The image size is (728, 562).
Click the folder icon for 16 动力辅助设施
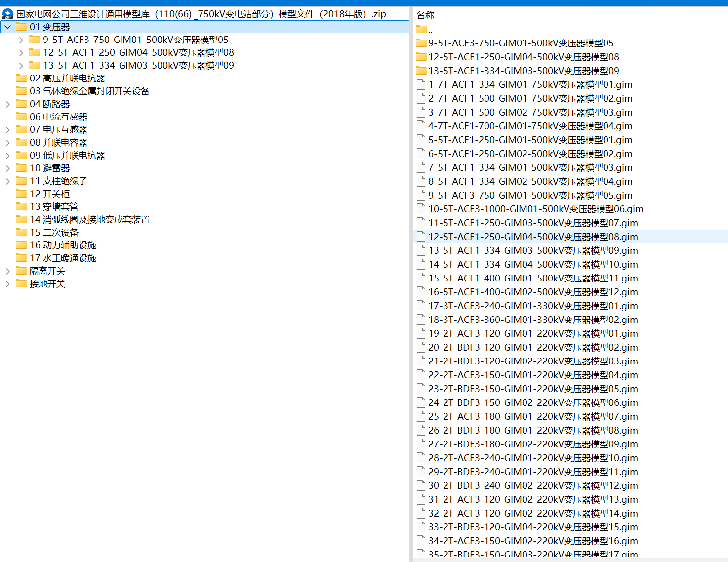[21, 245]
